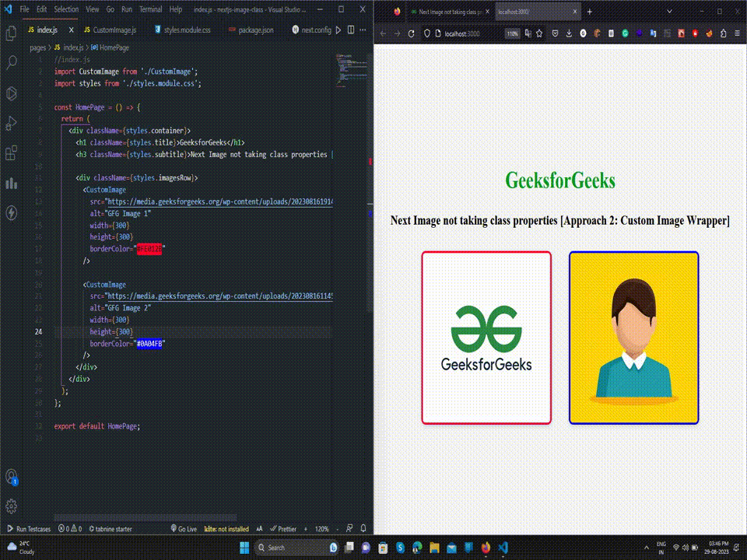Switch to the package.json tab
The height and width of the screenshot is (560, 747).
251,30
